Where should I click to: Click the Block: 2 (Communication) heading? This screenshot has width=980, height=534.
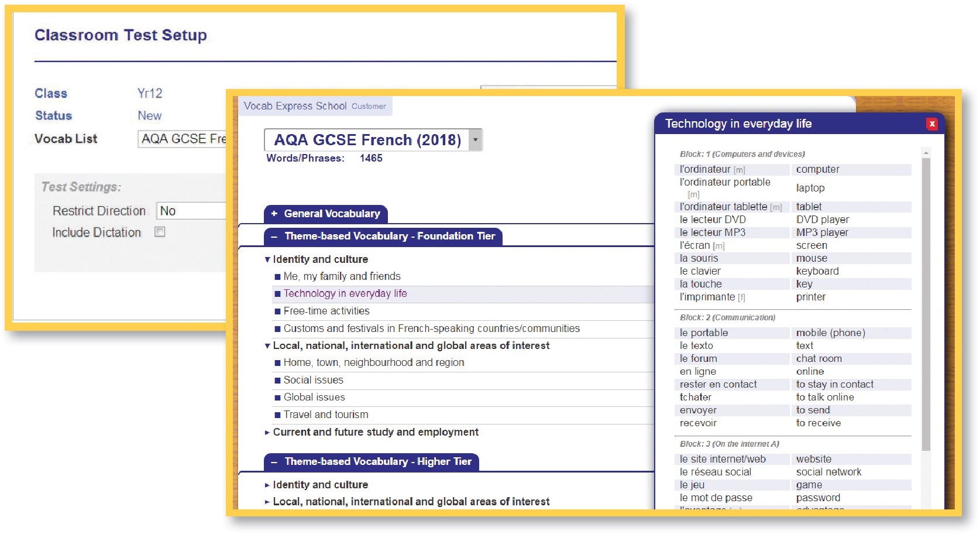click(727, 318)
